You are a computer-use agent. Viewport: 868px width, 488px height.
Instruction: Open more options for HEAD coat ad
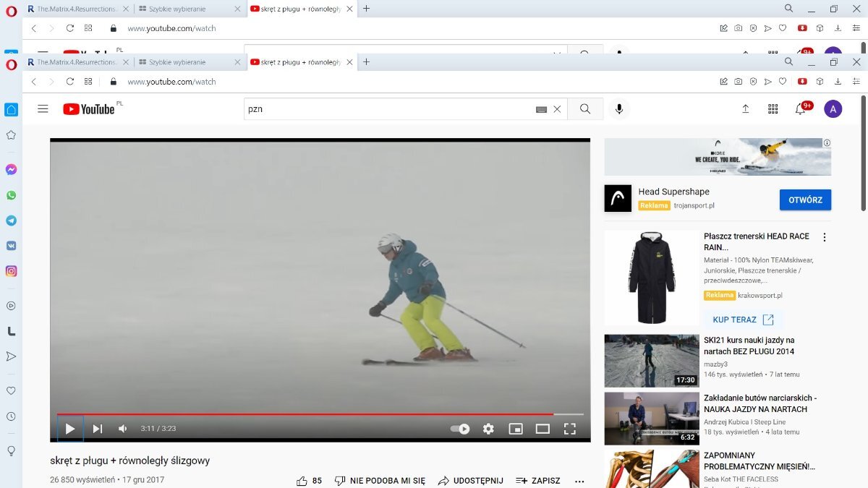pyautogui.click(x=824, y=237)
